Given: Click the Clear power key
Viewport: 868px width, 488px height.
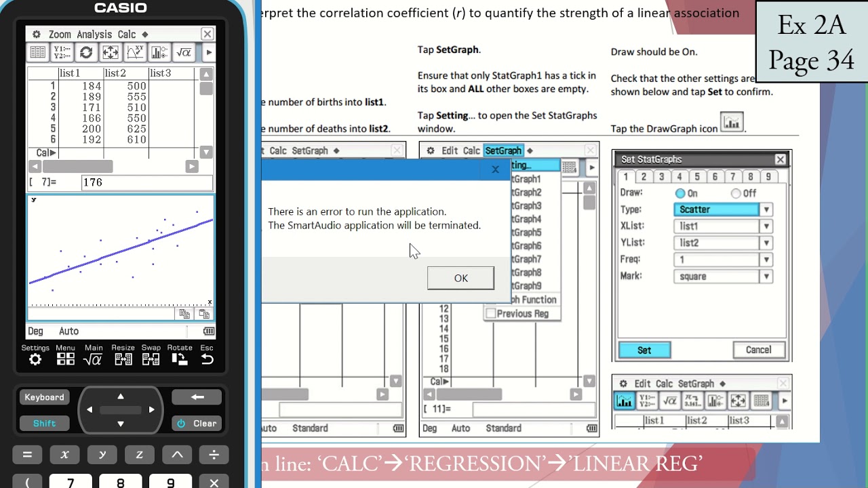Looking at the screenshot, I should [197, 423].
